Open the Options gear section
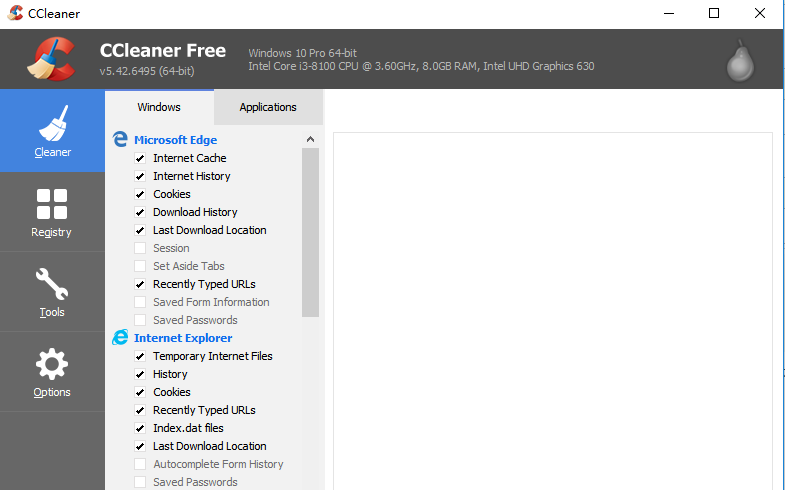 click(52, 372)
